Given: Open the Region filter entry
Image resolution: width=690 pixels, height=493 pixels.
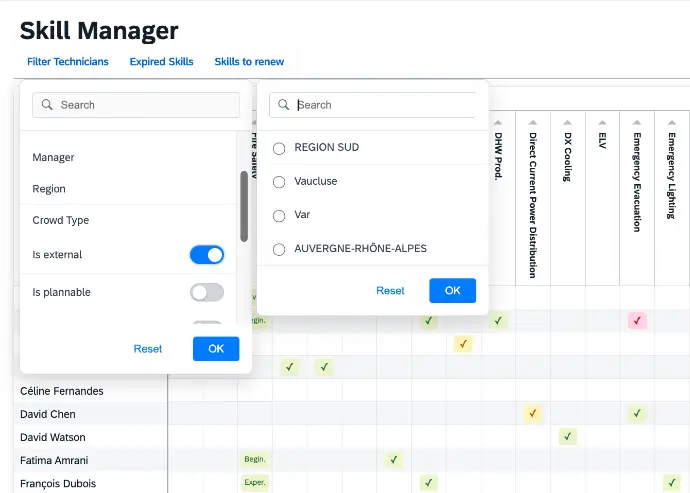Looking at the screenshot, I should pos(49,189).
